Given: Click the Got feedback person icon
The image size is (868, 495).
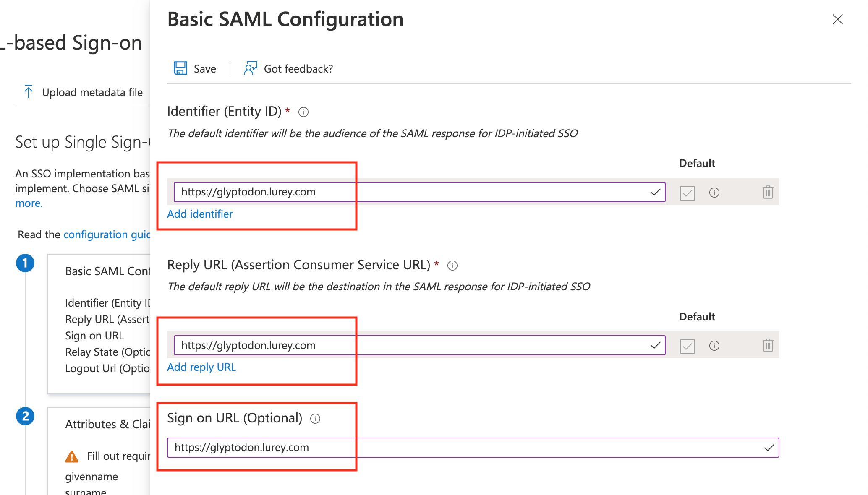Looking at the screenshot, I should [250, 68].
